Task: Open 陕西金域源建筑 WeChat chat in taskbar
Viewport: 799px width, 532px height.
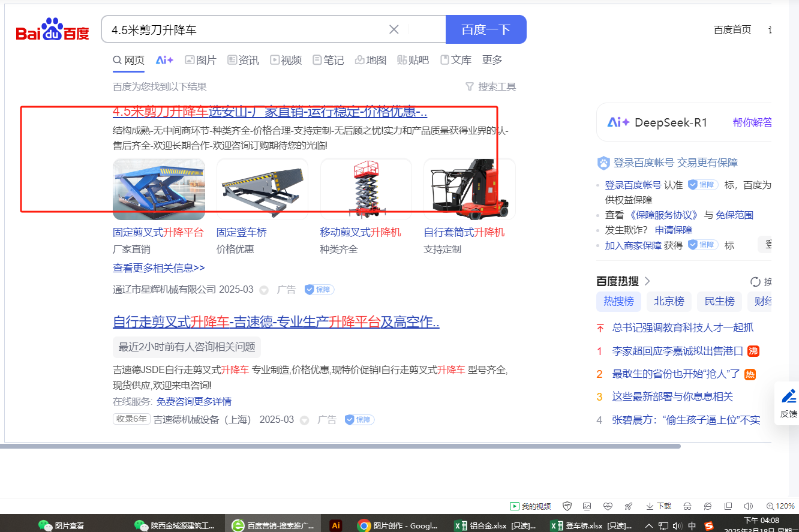Action: pos(175,525)
